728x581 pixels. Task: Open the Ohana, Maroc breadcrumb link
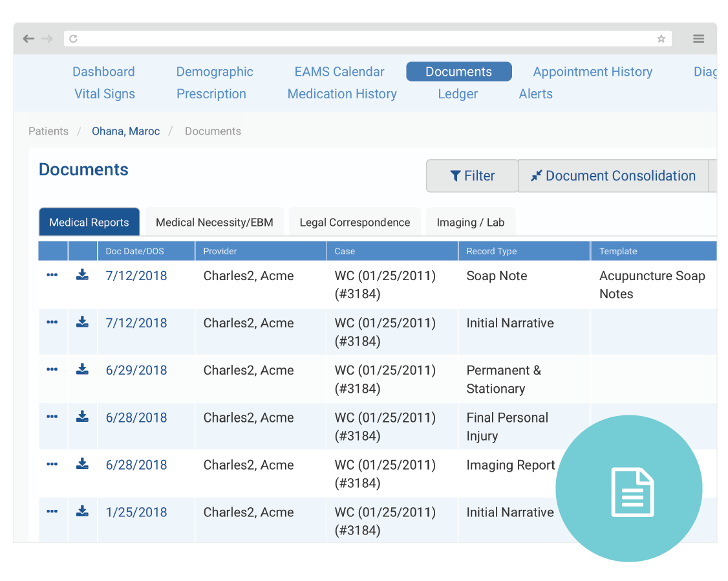126,131
